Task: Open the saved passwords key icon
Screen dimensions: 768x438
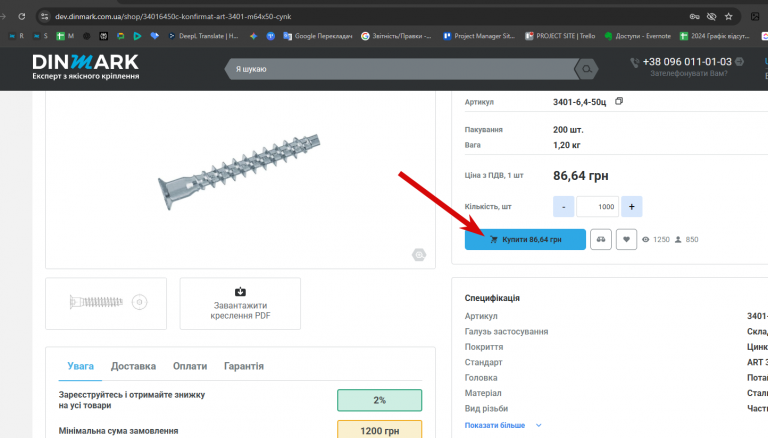Action: (694, 16)
